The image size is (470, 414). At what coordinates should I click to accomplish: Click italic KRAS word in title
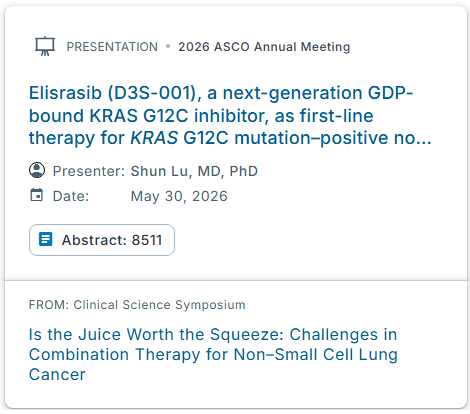point(154,138)
